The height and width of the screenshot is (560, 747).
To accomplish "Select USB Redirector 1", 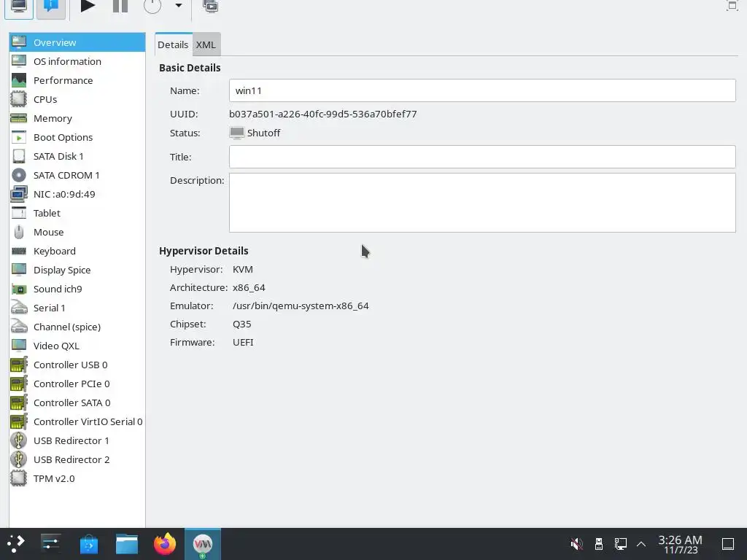I will [x=77, y=441].
